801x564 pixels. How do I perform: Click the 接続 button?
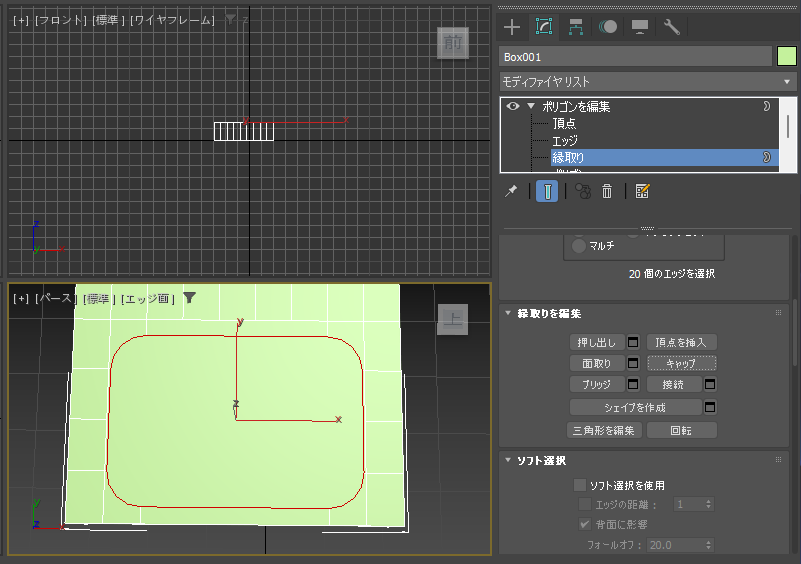coord(674,384)
